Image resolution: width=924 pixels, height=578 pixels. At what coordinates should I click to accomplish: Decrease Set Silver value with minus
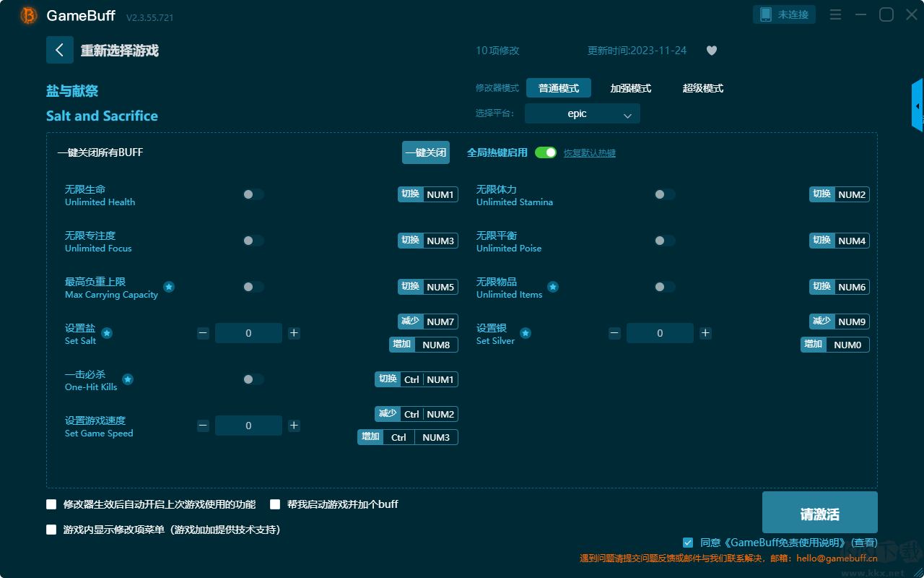(614, 333)
